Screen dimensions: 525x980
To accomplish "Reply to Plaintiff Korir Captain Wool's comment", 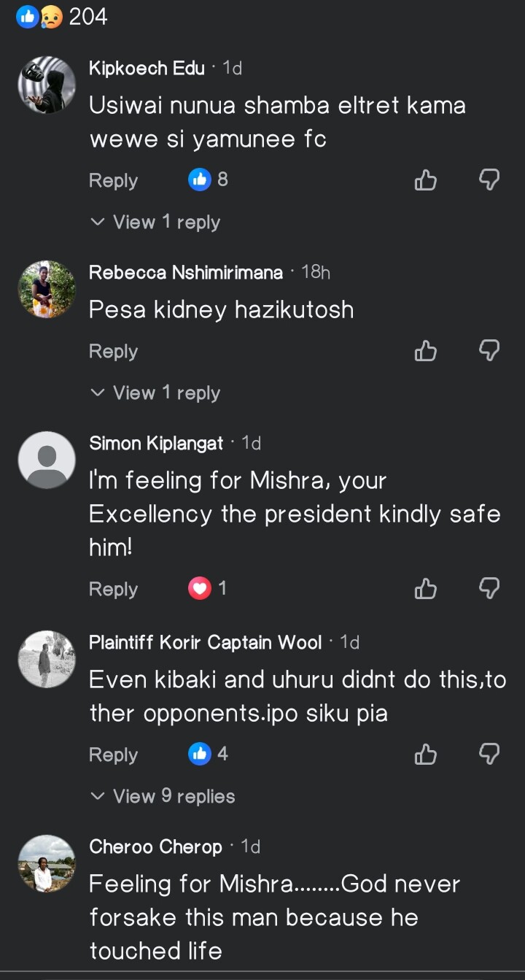I will pyautogui.click(x=113, y=754).
